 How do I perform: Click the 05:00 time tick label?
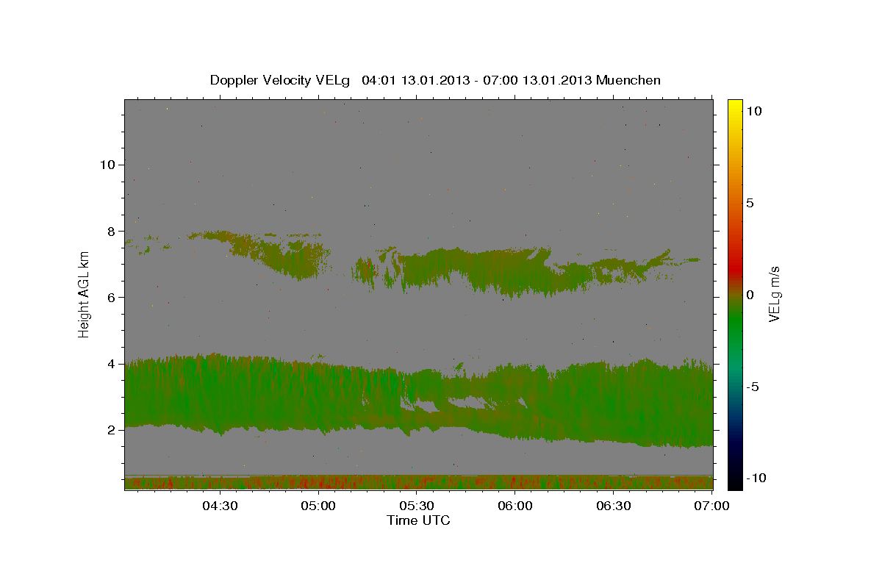coord(318,506)
